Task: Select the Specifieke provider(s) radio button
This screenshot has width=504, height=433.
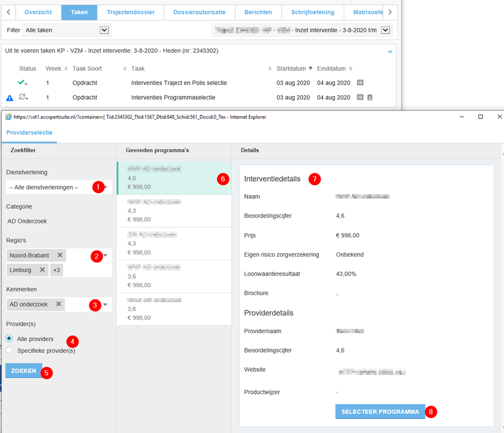Action: pyautogui.click(x=9, y=350)
